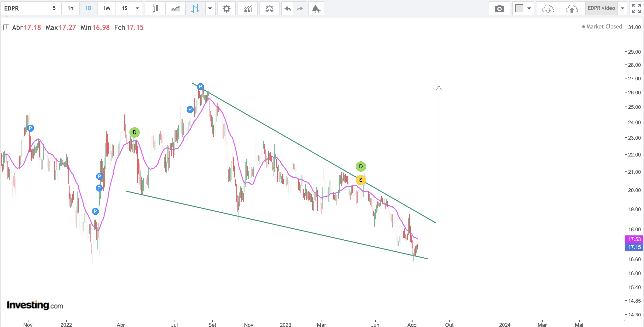
Task: Expand the OHLC legend plus box
Action: tap(6, 27)
